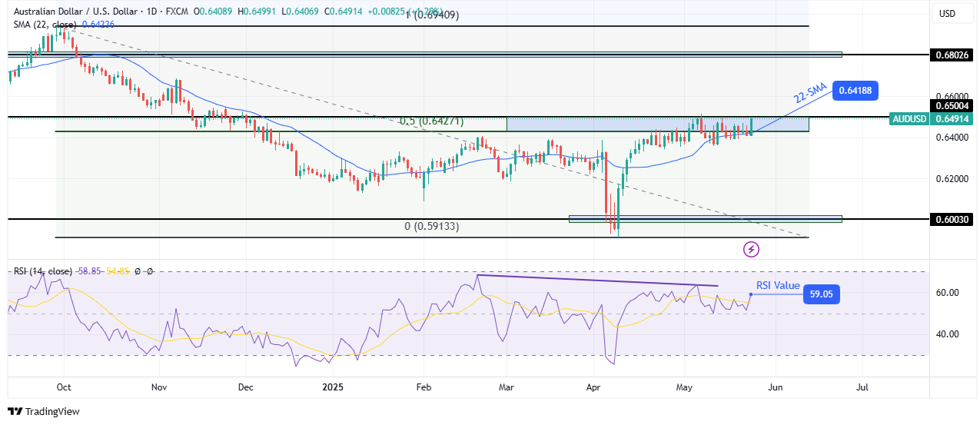Click 60.00 on the RSI axis
The height and width of the screenshot is (425, 980).
tap(946, 292)
